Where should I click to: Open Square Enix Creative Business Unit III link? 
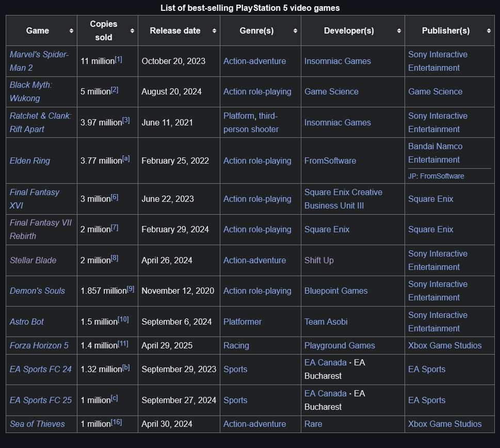[343, 199]
